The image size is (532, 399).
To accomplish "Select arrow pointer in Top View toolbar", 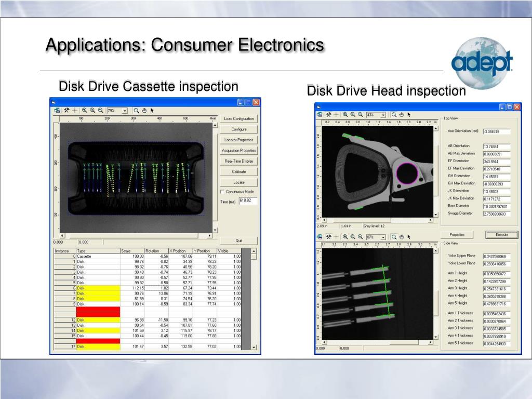I will point(409,115).
